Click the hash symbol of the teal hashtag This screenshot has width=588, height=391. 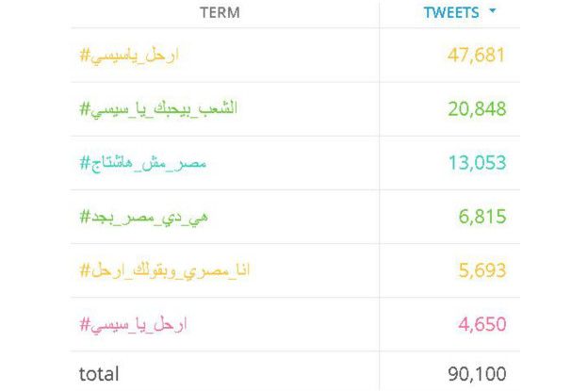[x=85, y=163]
